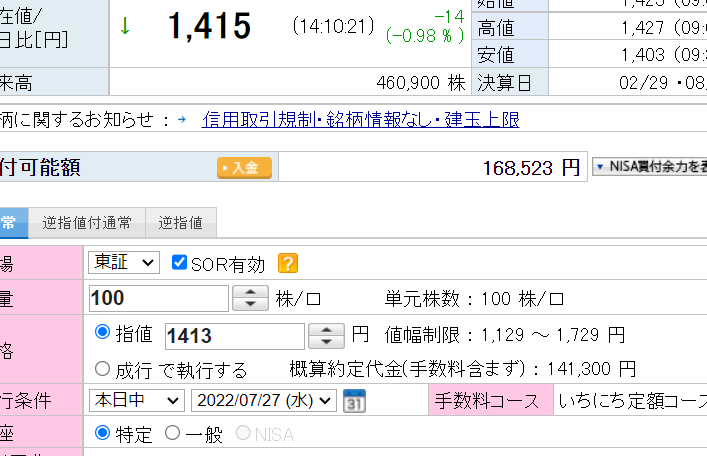Screen dimensions: 707x456
Task: Open the 2022/07/27 date dropdown
Action: click(x=265, y=401)
